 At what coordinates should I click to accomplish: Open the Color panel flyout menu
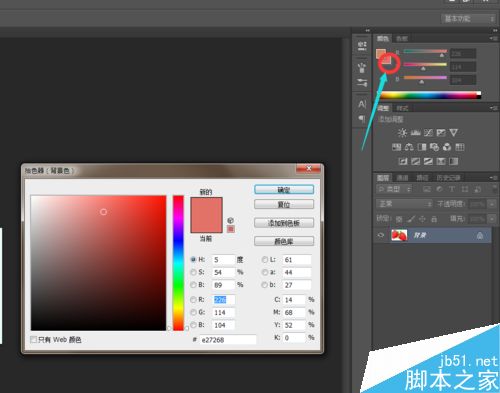pyautogui.click(x=494, y=39)
